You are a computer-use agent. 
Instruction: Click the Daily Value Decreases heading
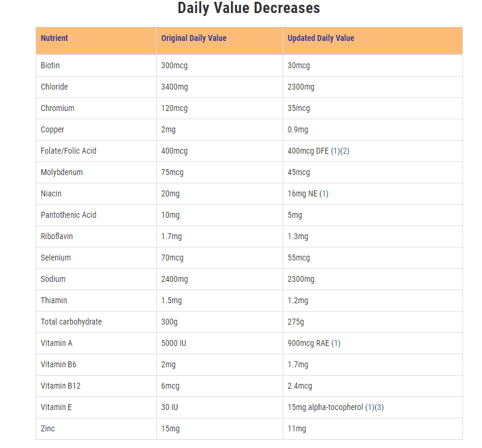(x=249, y=8)
